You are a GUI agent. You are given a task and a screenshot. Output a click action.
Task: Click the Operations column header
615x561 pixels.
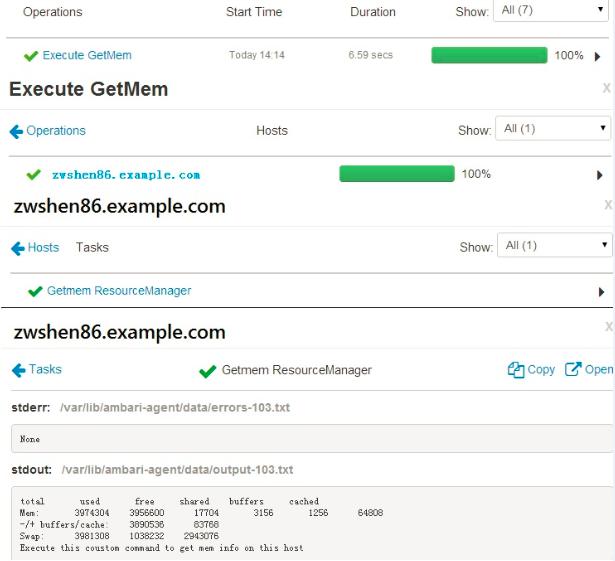(53, 12)
